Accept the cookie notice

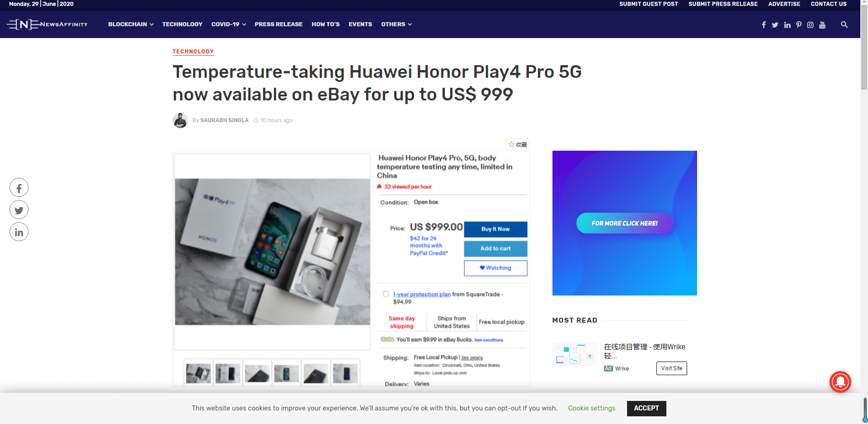pos(646,408)
